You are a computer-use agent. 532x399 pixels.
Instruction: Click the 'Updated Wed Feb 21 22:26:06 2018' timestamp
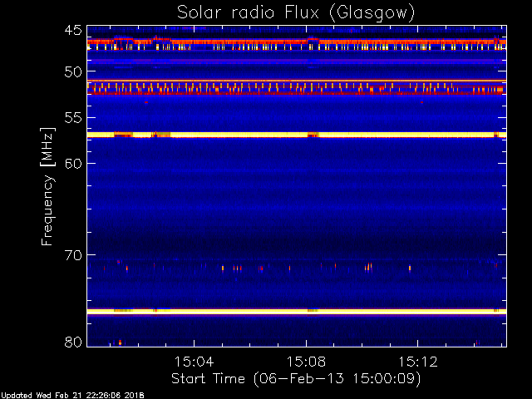click(x=72, y=396)
